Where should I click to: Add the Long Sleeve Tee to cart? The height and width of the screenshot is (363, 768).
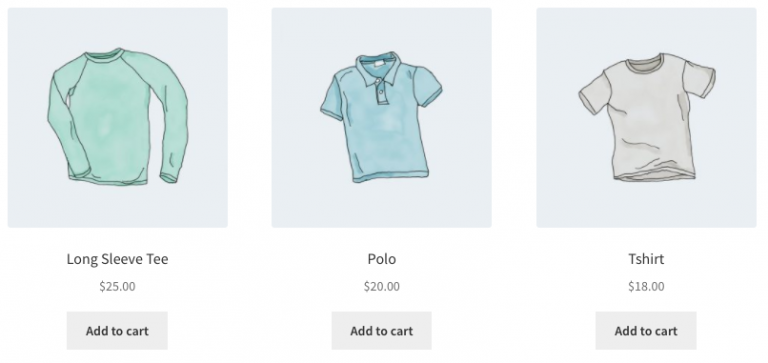tap(117, 331)
